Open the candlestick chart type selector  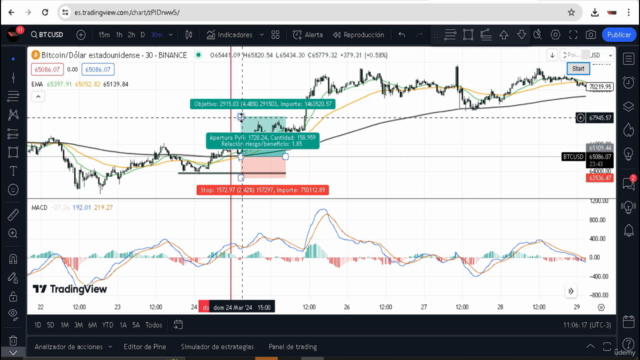pos(189,35)
